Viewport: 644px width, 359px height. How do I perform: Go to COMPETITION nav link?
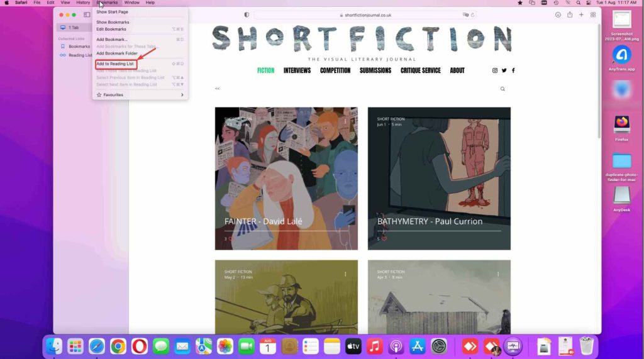tap(335, 70)
